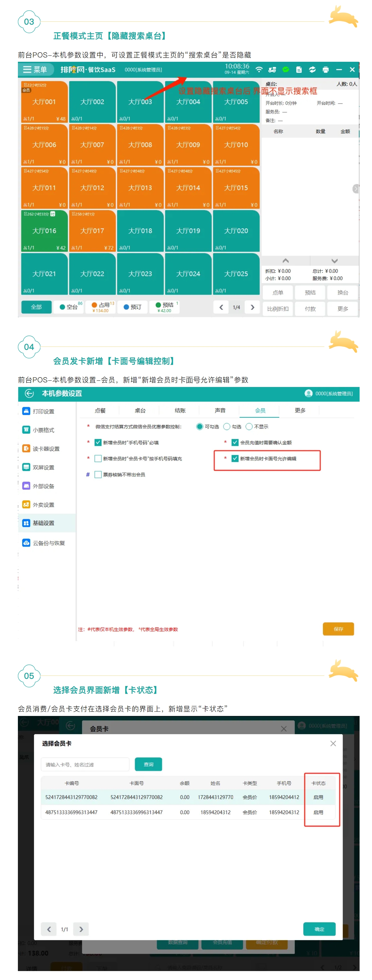The image size is (372, 980).
Task: Open 小票格式 in the settings sidebar
Action: (38, 430)
